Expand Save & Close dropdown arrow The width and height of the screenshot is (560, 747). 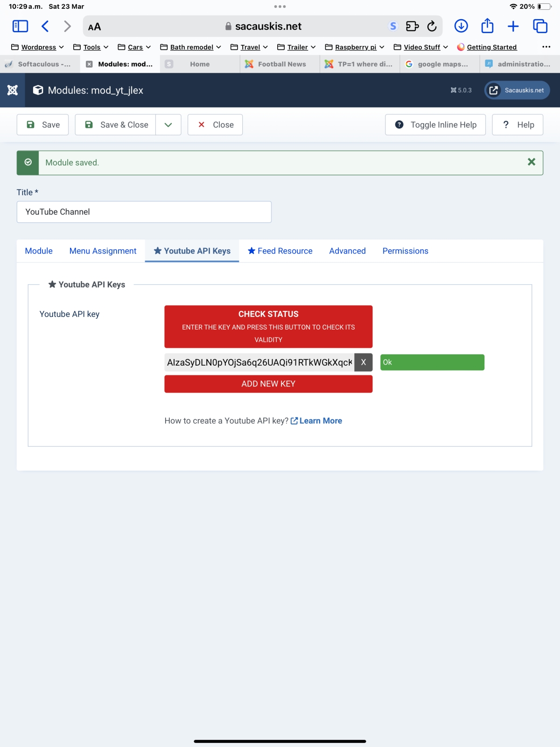click(x=168, y=125)
